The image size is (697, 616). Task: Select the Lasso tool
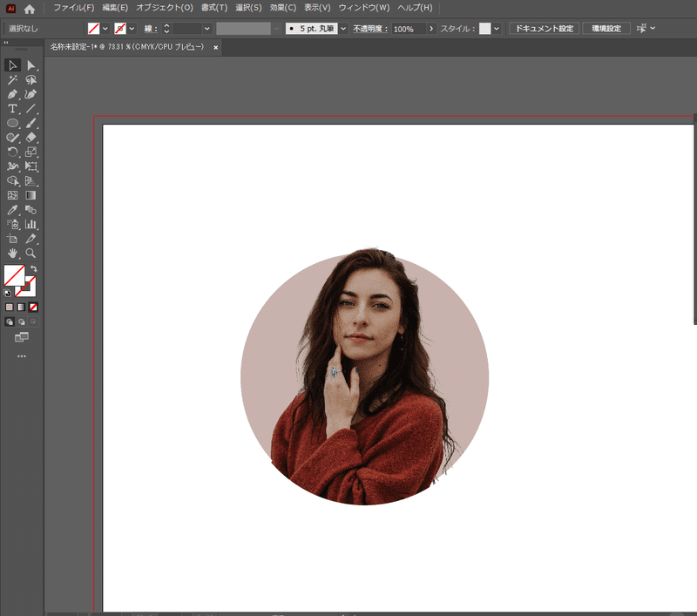coord(30,80)
